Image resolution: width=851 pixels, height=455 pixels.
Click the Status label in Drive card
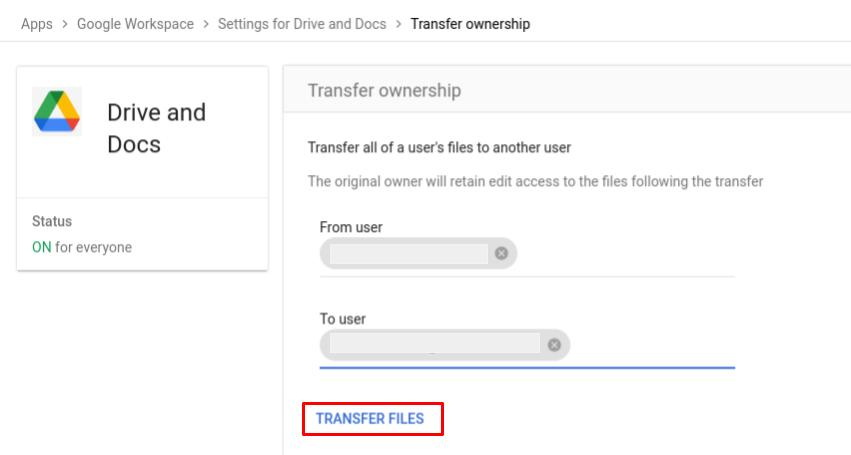52,221
